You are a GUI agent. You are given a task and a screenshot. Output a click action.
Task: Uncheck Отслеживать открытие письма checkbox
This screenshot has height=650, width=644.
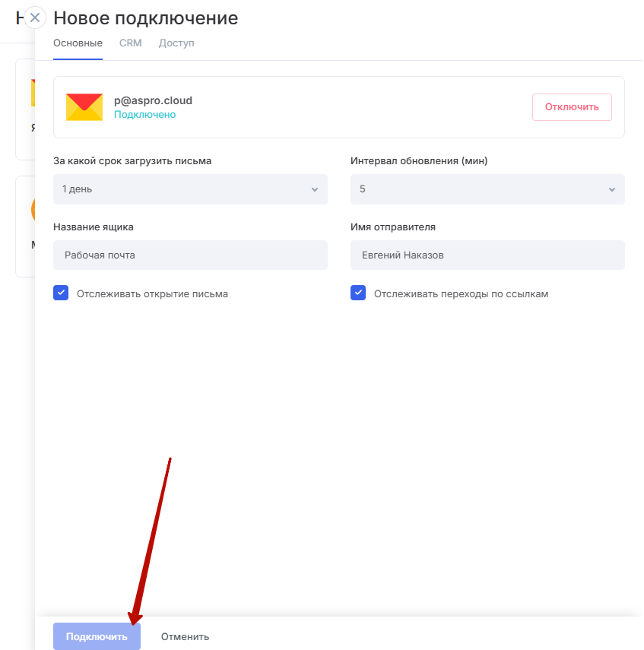tap(61, 293)
